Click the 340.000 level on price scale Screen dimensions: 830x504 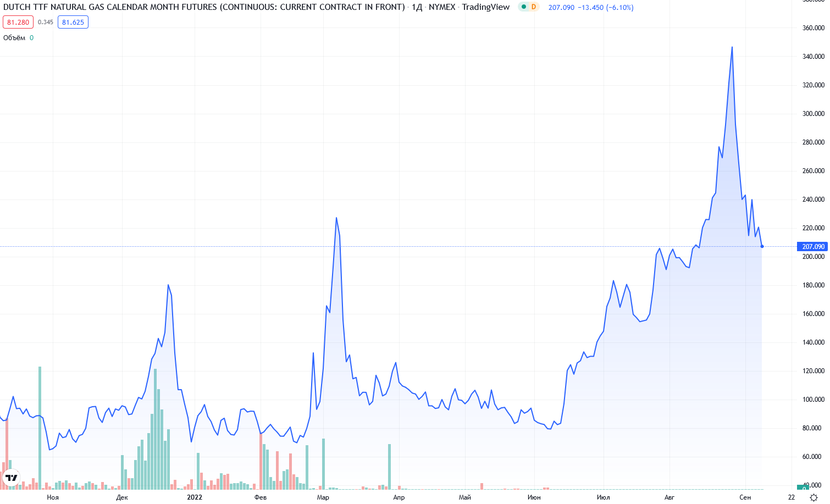813,57
